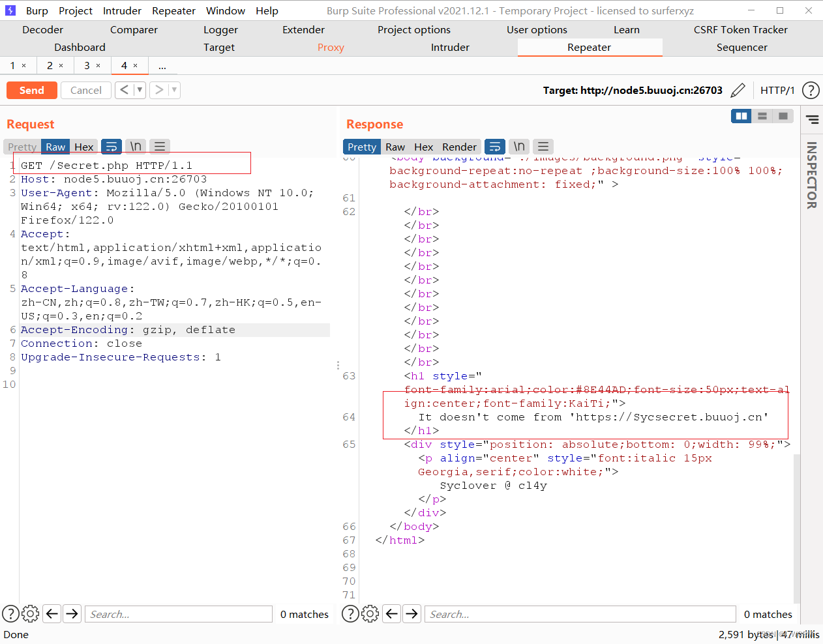Switch to the Target tab
The image size is (823, 644).
coord(219,48)
